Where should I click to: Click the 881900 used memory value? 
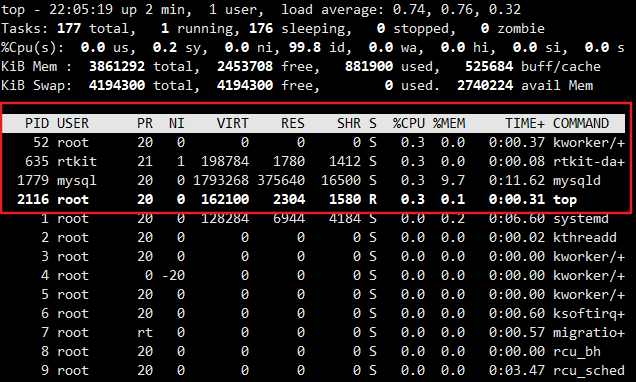(369, 67)
